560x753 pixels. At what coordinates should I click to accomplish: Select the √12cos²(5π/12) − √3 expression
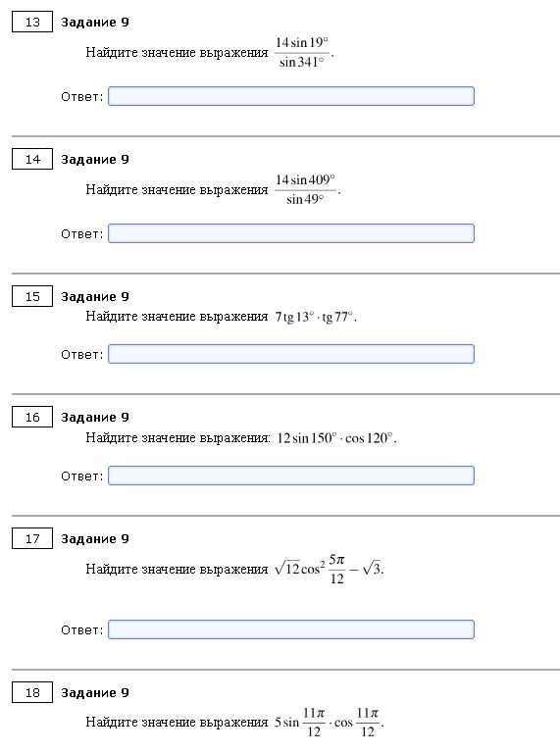click(x=329, y=569)
